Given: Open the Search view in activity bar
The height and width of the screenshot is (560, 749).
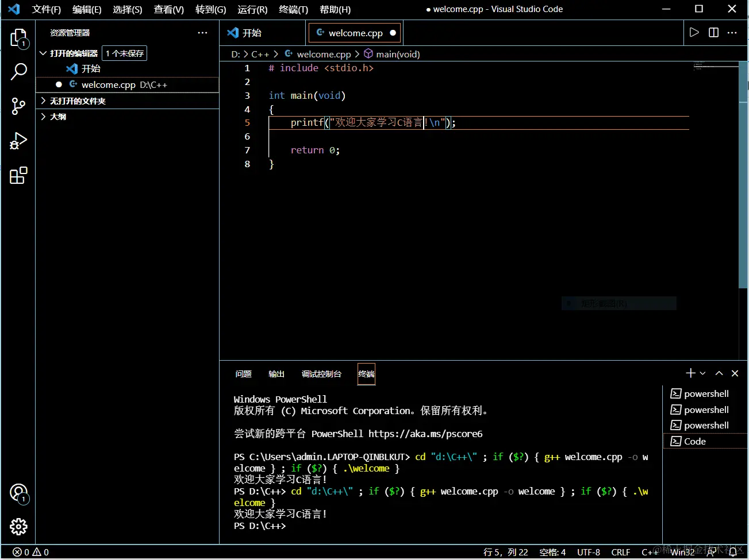Looking at the screenshot, I should pyautogui.click(x=18, y=72).
